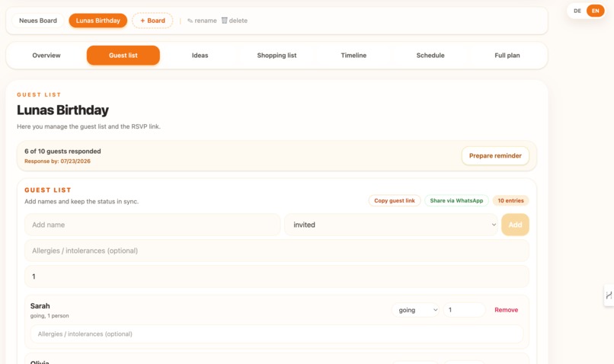Image resolution: width=614 pixels, height=364 pixels.
Task: Switch to the Timeline tab
Action: [353, 55]
